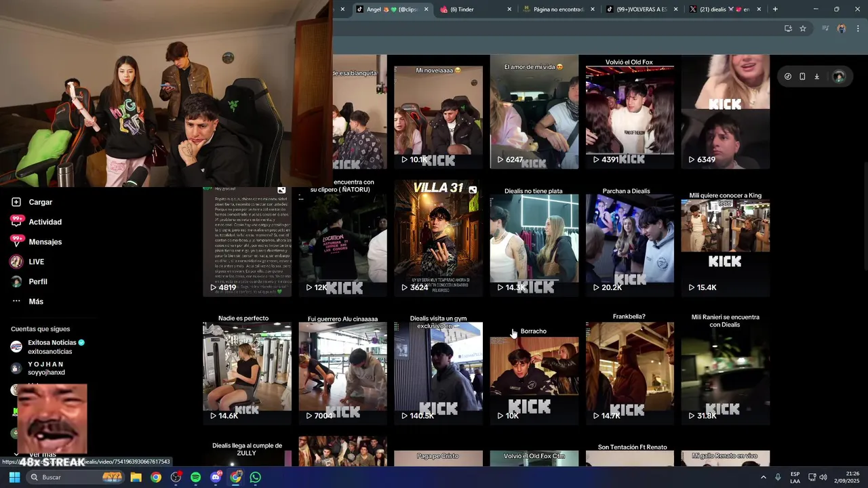Screen dimensions: 868x488
Task: Open a new browser tab
Action: pos(775,9)
